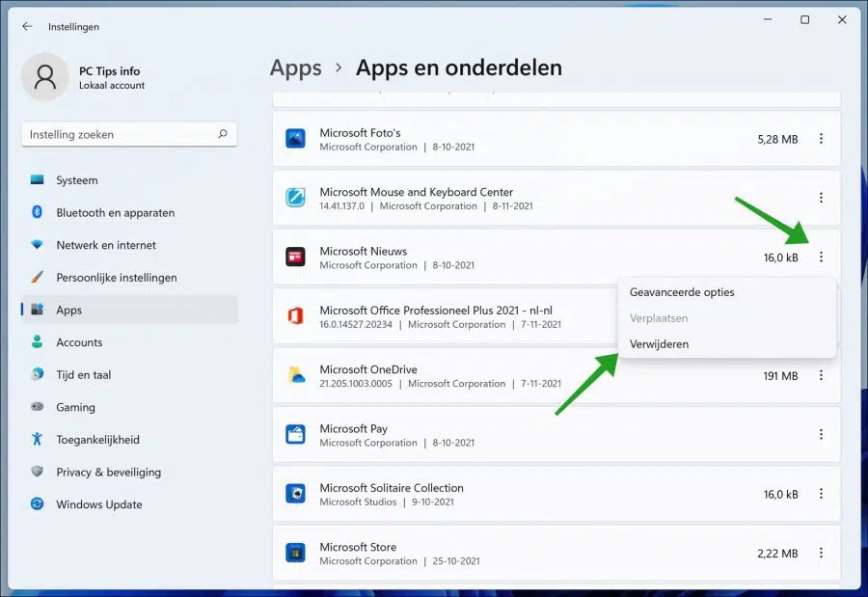
Task: Click the Toegankelijkheid figure icon
Action: click(x=37, y=439)
